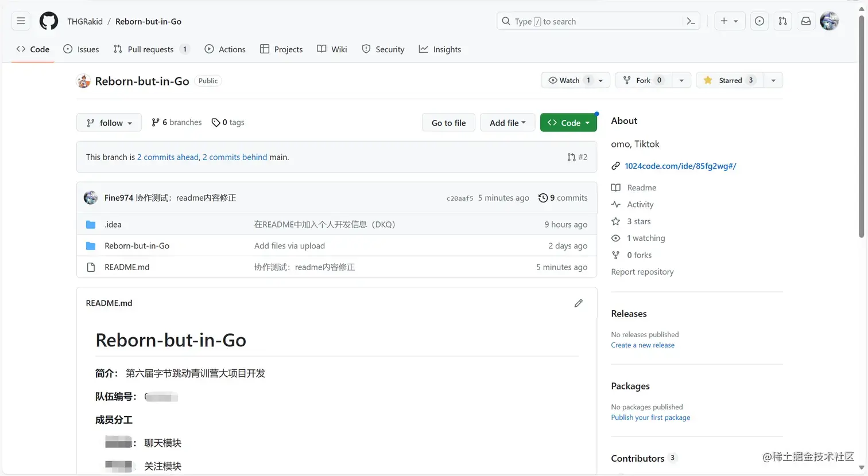The height and width of the screenshot is (476, 868).
Task: Open the Reborn-but-in-Go folder in file list
Action: [x=137, y=246]
